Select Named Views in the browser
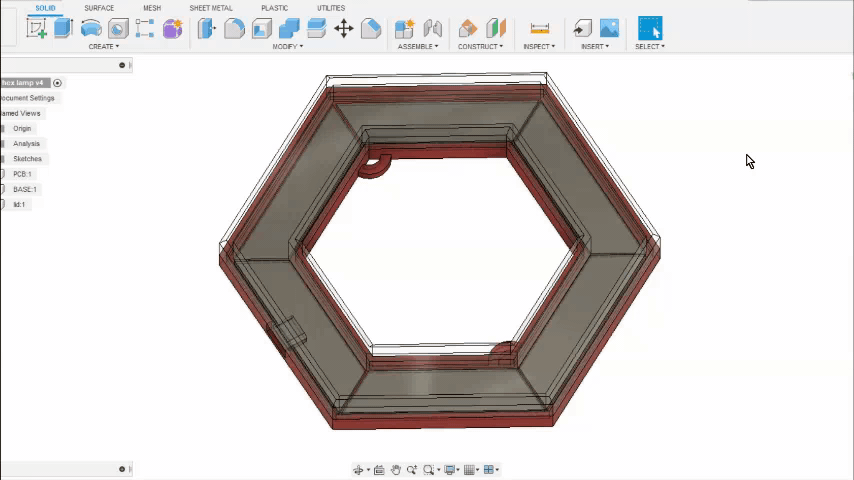Screen dimensions: 854x480 point(20,113)
